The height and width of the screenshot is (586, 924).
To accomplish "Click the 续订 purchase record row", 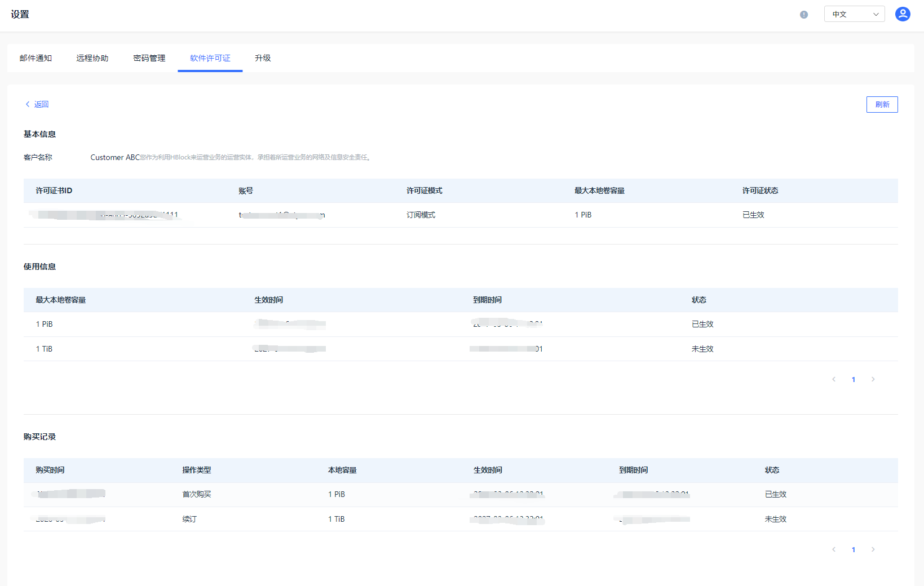I will coord(189,519).
